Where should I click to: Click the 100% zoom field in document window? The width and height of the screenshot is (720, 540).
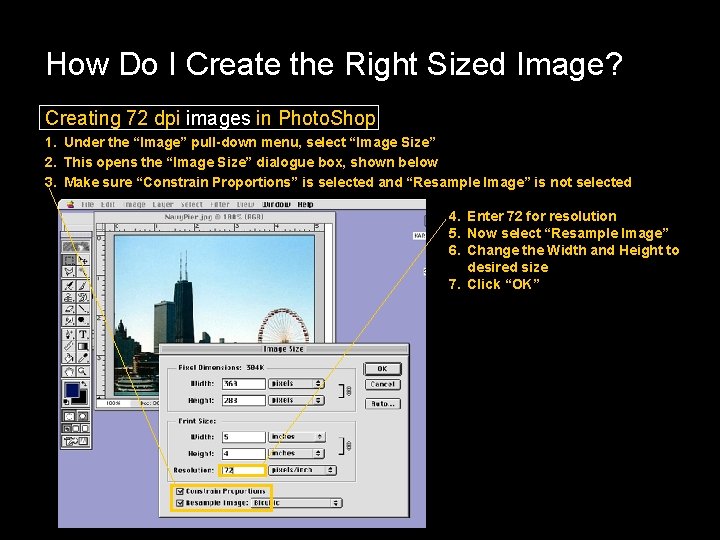(113, 403)
